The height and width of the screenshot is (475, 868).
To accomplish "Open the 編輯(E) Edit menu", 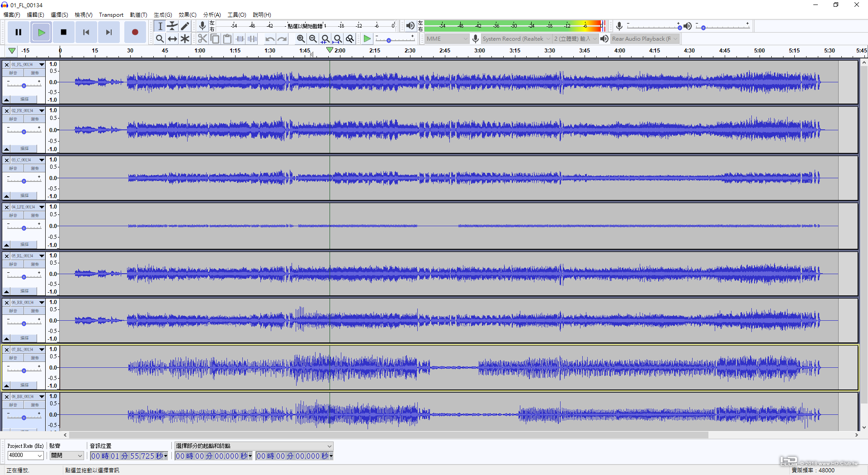I will pyautogui.click(x=35, y=15).
